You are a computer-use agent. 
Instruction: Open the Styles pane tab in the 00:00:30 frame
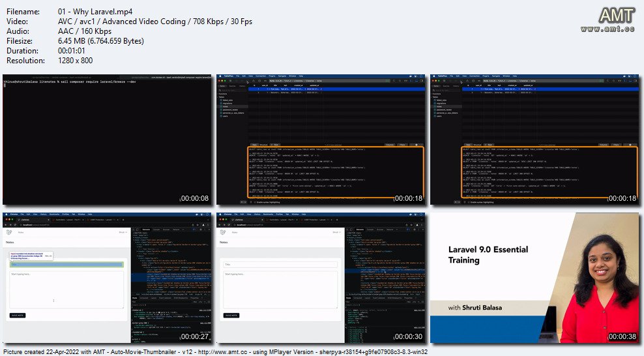point(349,298)
